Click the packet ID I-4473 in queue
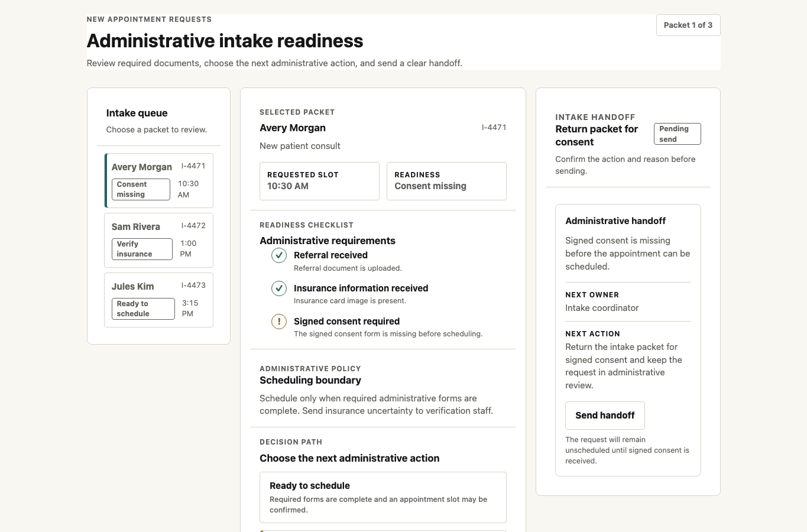 [193, 285]
